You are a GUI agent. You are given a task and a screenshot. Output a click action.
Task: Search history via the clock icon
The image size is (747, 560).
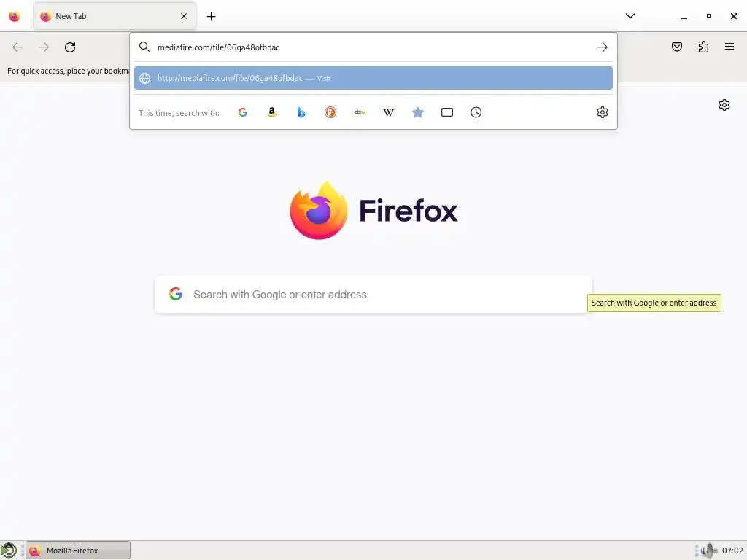point(476,112)
